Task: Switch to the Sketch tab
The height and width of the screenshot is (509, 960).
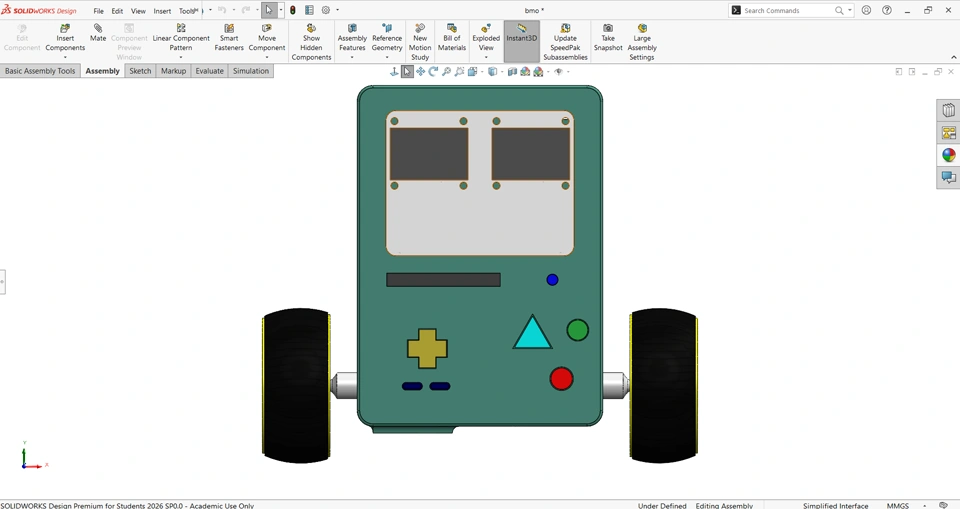Action: (140, 71)
